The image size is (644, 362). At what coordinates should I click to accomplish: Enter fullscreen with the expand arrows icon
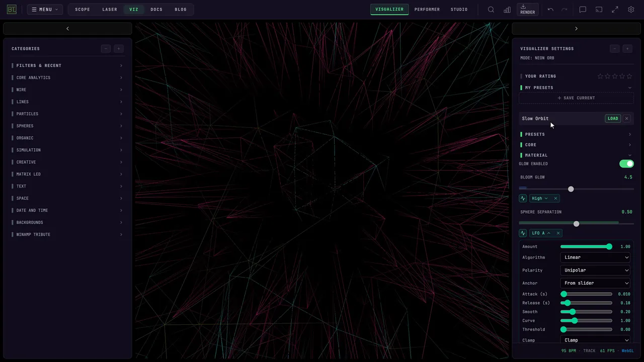tap(615, 10)
